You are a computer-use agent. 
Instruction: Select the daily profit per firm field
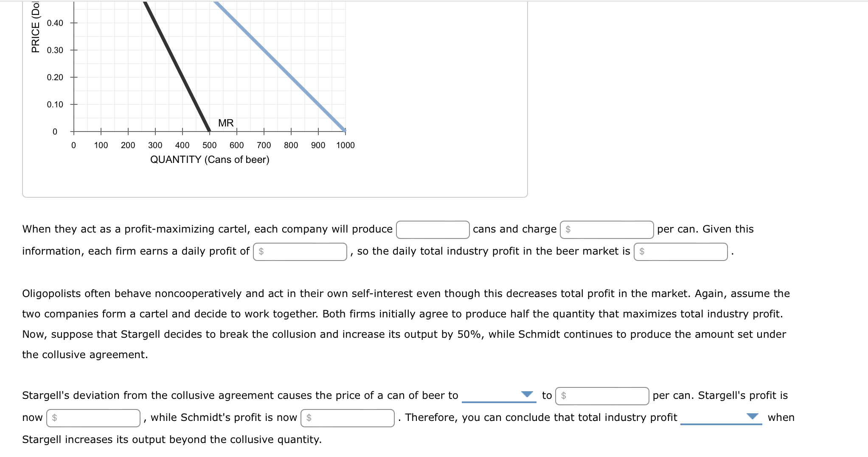pos(300,251)
